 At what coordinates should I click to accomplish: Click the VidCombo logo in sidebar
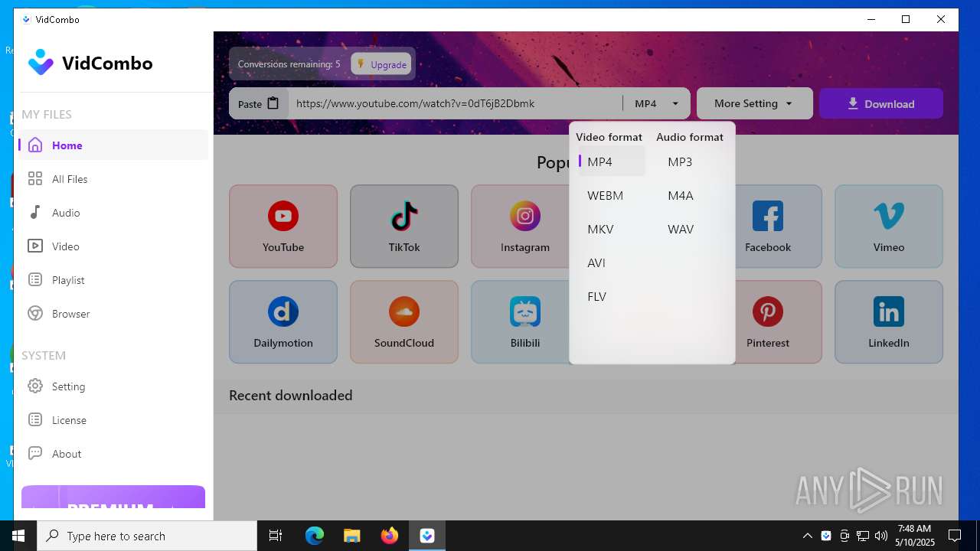pyautogui.click(x=90, y=63)
